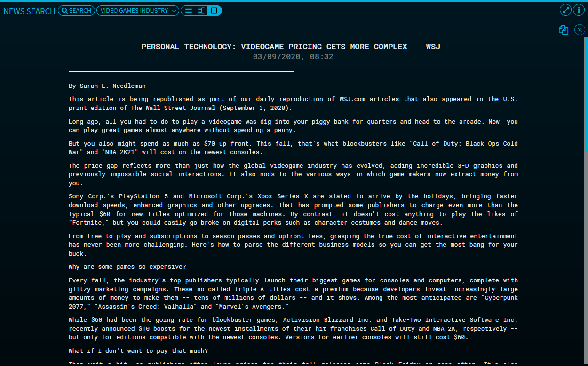
Task: Click the paragraph beginning "From free-to-play"
Action: click(x=293, y=244)
